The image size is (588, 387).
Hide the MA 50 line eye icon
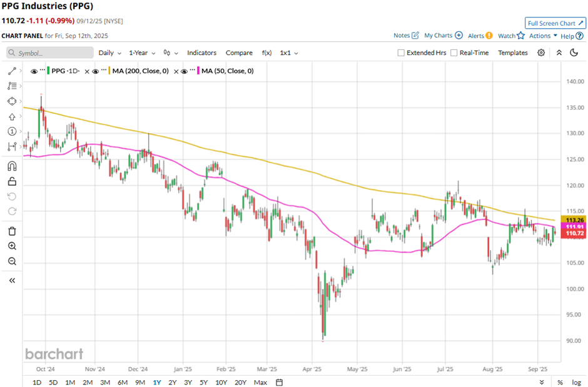tap(184, 71)
